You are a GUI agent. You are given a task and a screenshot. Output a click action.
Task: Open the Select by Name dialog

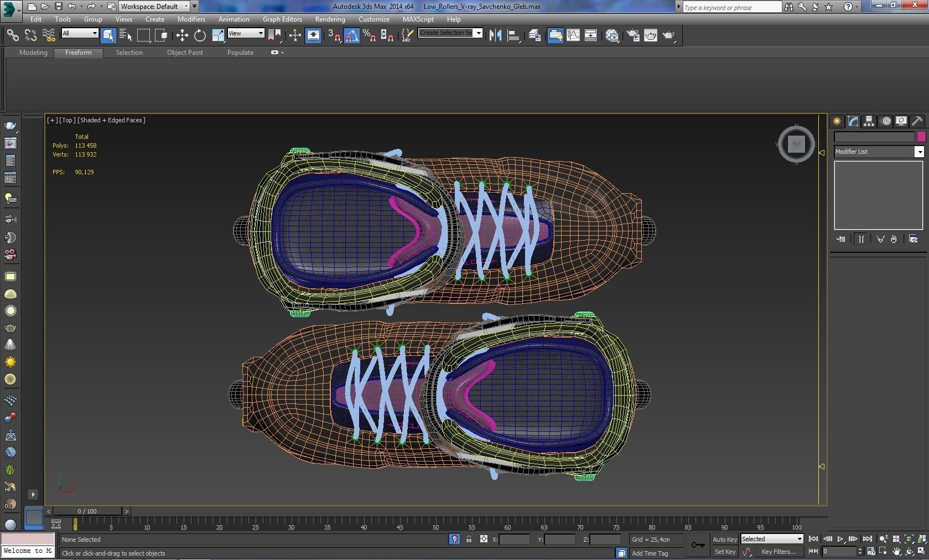point(126,35)
